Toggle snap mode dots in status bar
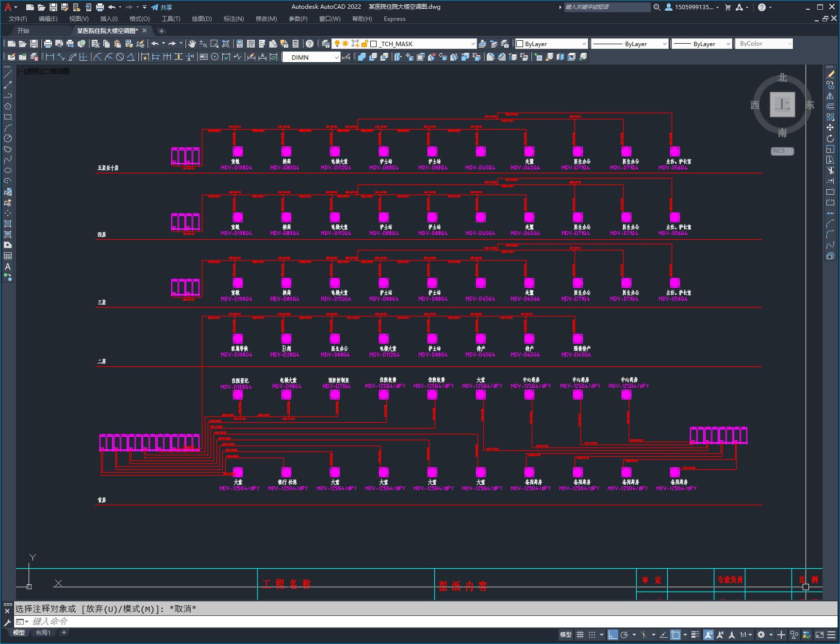840x644 pixels. tap(592, 634)
